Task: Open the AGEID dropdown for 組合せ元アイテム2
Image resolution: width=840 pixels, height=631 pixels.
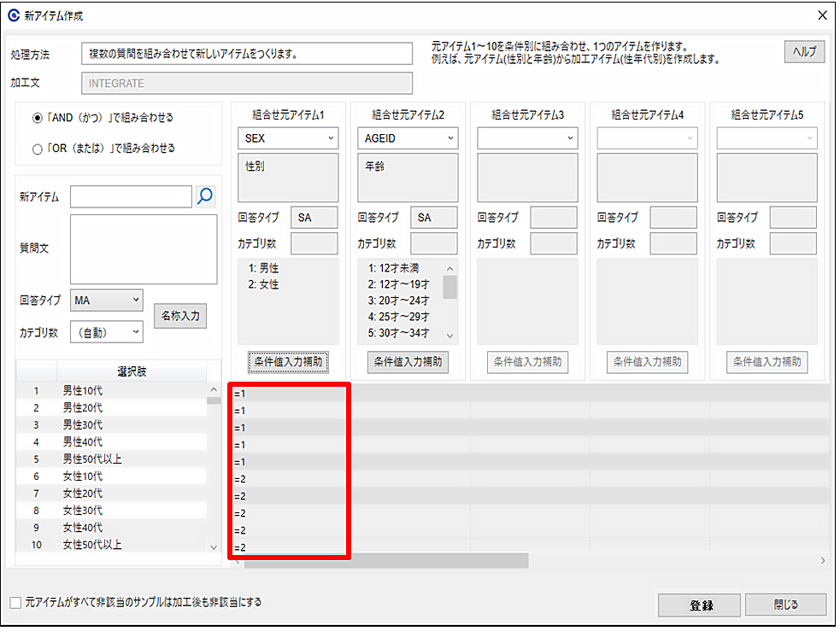Action: tap(408, 138)
